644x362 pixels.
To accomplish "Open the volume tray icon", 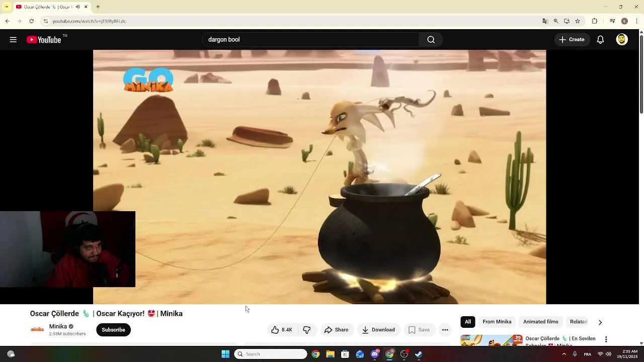I will [x=608, y=354].
